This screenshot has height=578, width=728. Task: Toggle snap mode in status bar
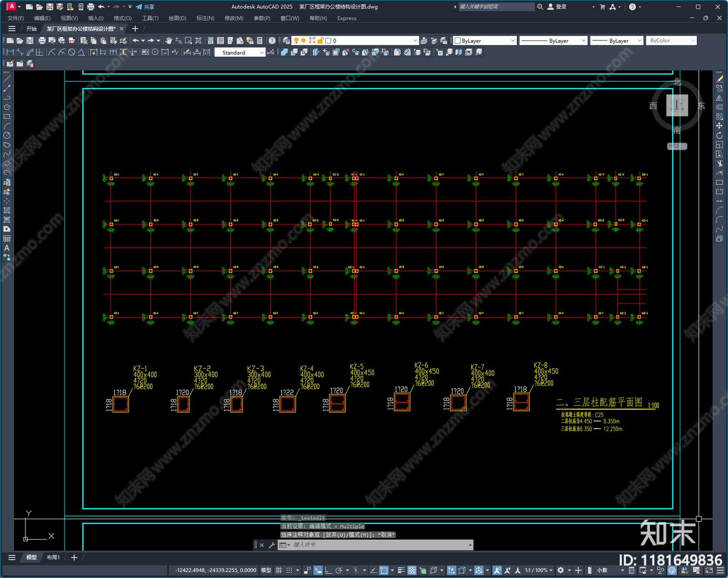(x=289, y=570)
